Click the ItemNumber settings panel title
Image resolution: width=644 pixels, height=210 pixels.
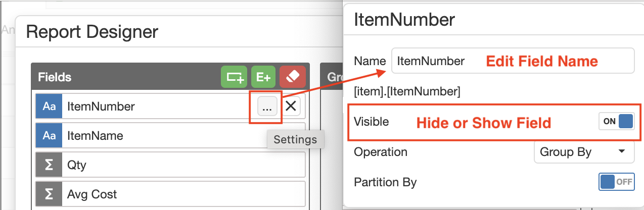(x=404, y=20)
